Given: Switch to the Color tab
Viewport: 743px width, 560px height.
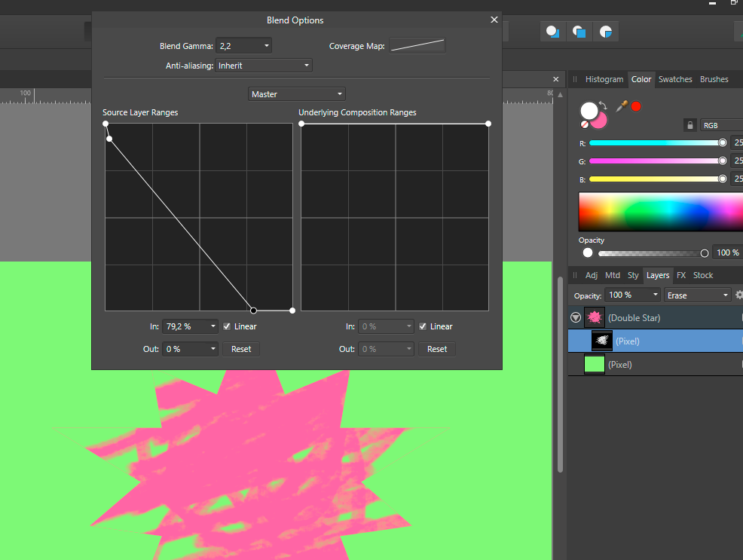Looking at the screenshot, I should [x=641, y=79].
